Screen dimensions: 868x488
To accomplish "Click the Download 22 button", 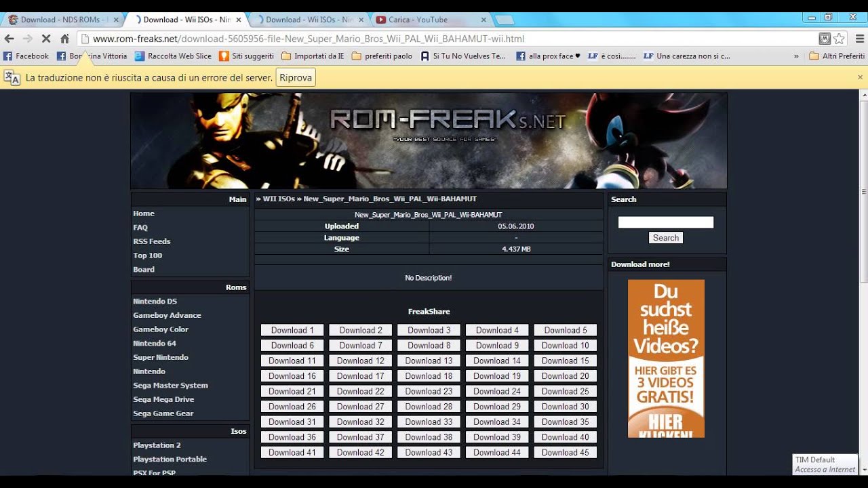I will click(x=361, y=391).
